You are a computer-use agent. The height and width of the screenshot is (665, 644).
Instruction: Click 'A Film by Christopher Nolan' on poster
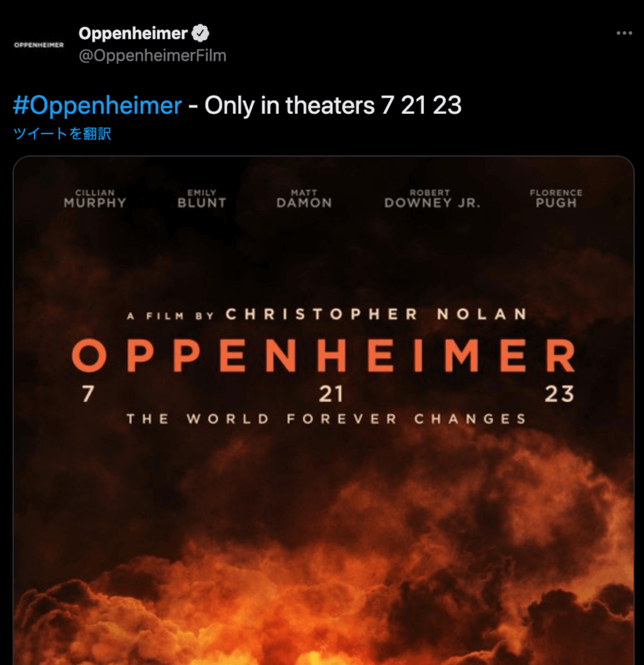pyautogui.click(x=326, y=315)
